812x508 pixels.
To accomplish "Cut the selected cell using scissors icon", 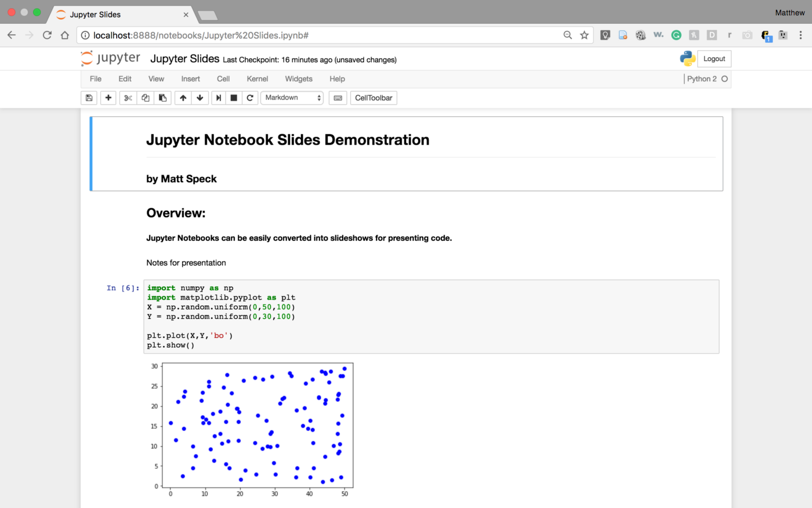I will [x=128, y=98].
